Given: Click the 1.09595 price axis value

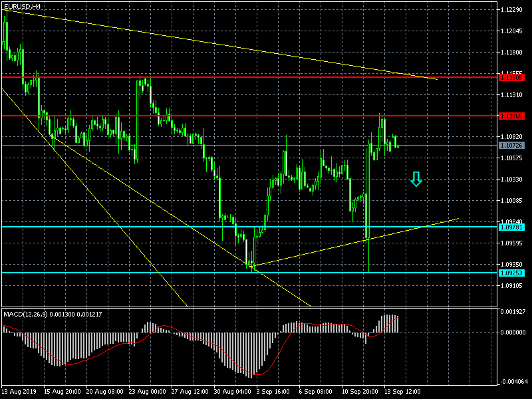Looking at the screenshot, I should pos(511,243).
